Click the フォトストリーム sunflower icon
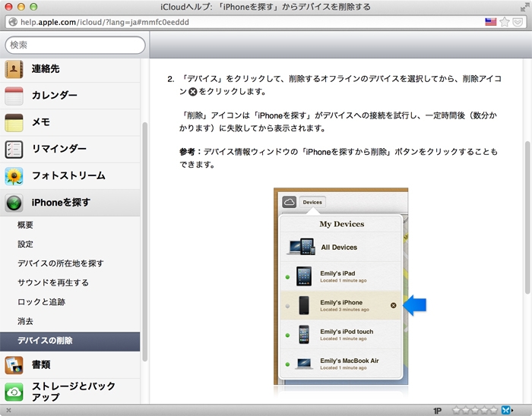 pyautogui.click(x=14, y=175)
